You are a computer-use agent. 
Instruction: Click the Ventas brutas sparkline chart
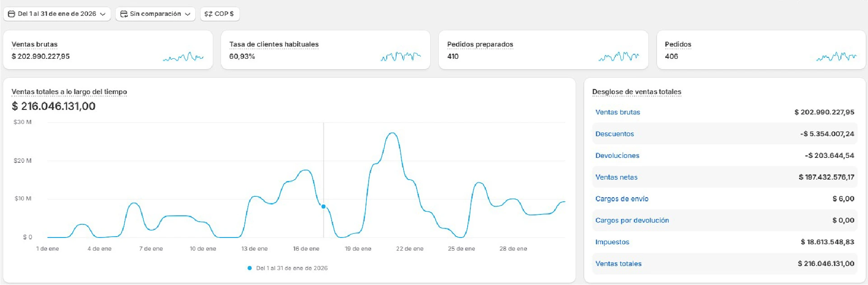pyautogui.click(x=183, y=57)
